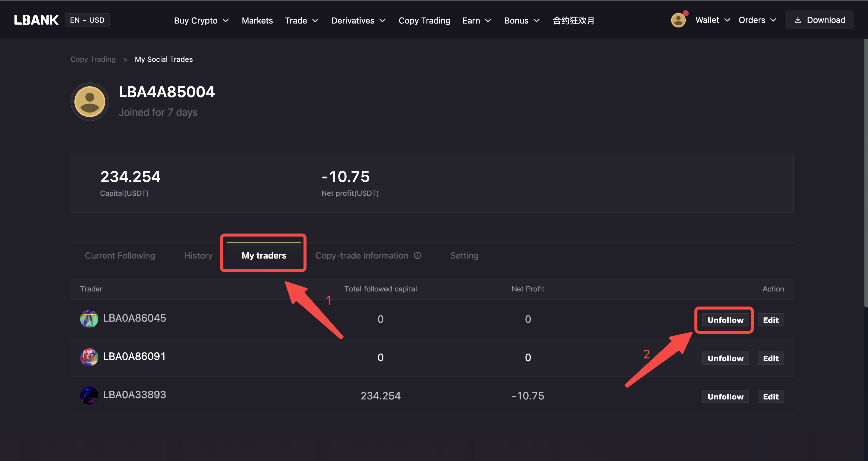Open trader LBA0A86091 name
The image size is (868, 461).
pyautogui.click(x=134, y=356)
